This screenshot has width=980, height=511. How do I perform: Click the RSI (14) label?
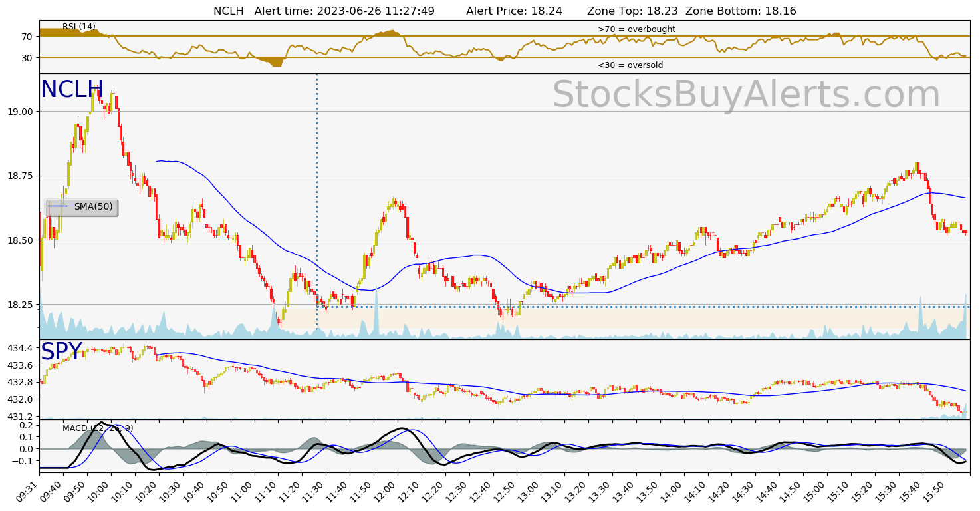point(79,27)
